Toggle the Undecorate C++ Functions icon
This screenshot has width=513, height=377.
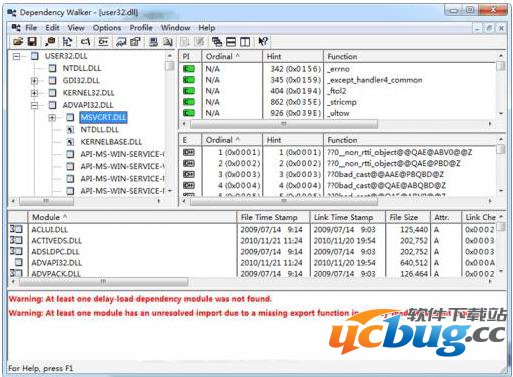coord(85,42)
